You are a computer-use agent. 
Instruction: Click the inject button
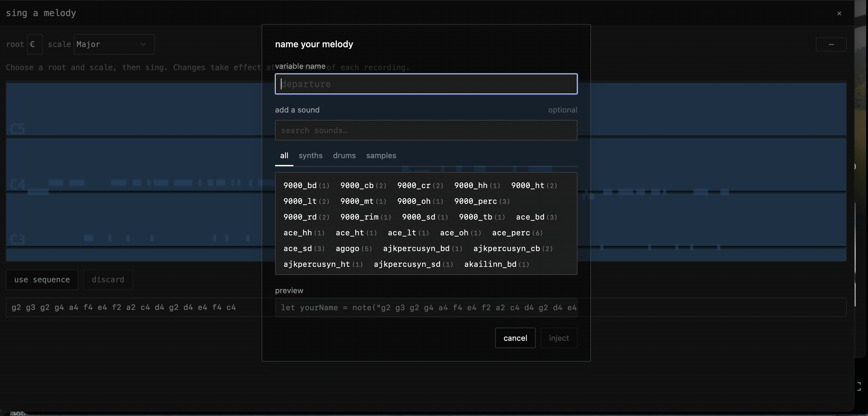(559, 338)
